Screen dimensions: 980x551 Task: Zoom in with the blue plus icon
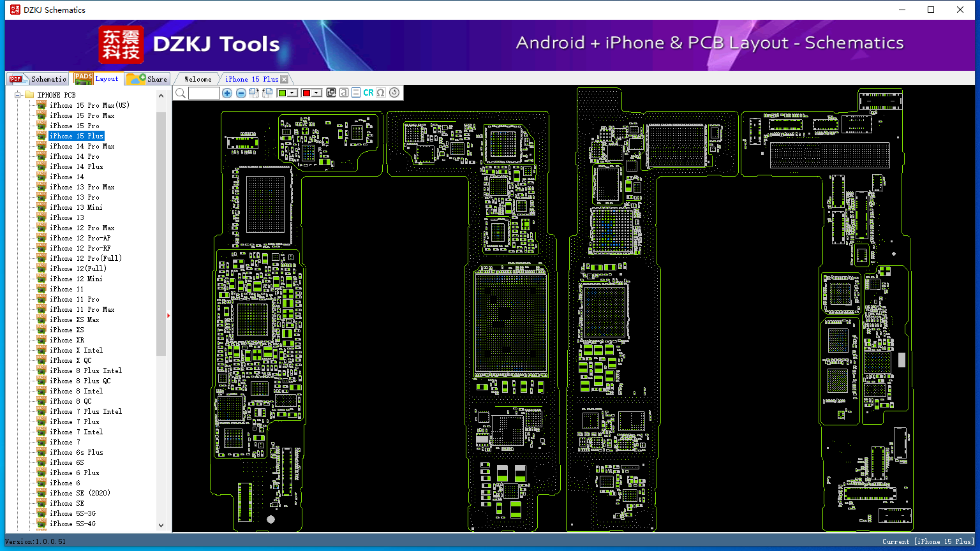227,93
